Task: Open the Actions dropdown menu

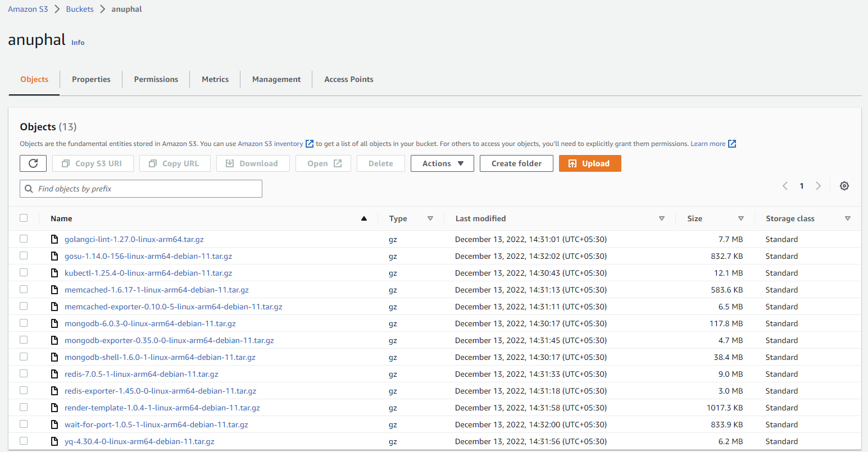Action: click(x=442, y=163)
